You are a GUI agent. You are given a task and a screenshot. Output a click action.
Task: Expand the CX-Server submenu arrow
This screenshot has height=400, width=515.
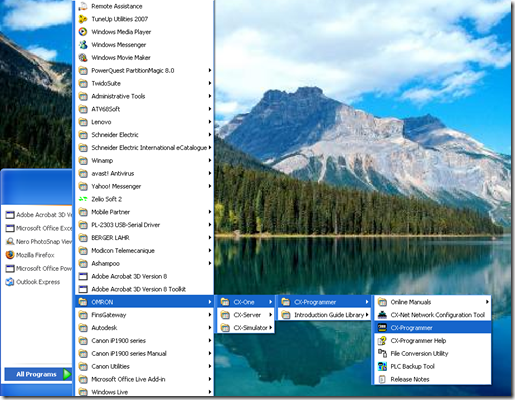pyautogui.click(x=271, y=315)
